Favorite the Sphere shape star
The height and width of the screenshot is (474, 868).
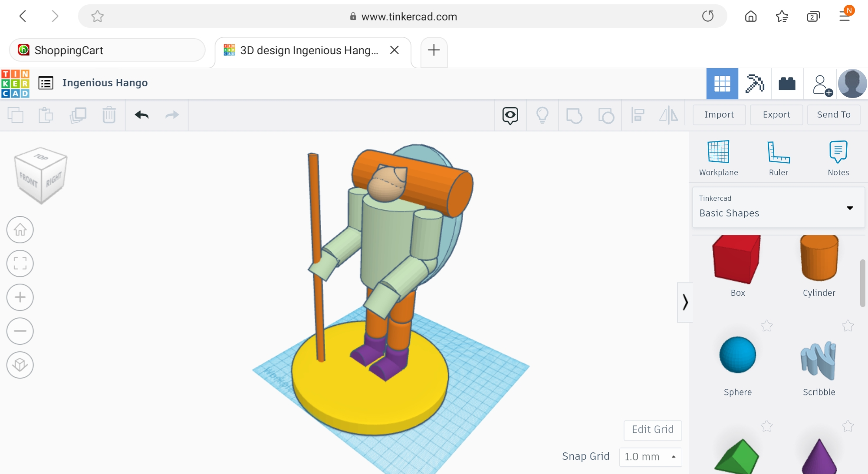coord(766,326)
